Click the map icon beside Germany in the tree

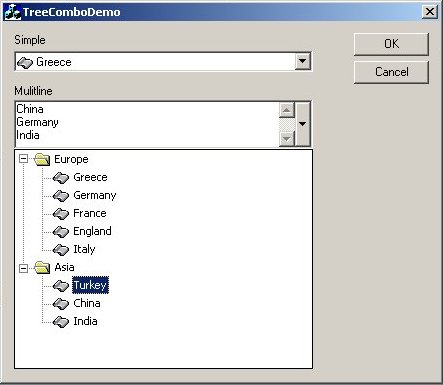coord(61,195)
